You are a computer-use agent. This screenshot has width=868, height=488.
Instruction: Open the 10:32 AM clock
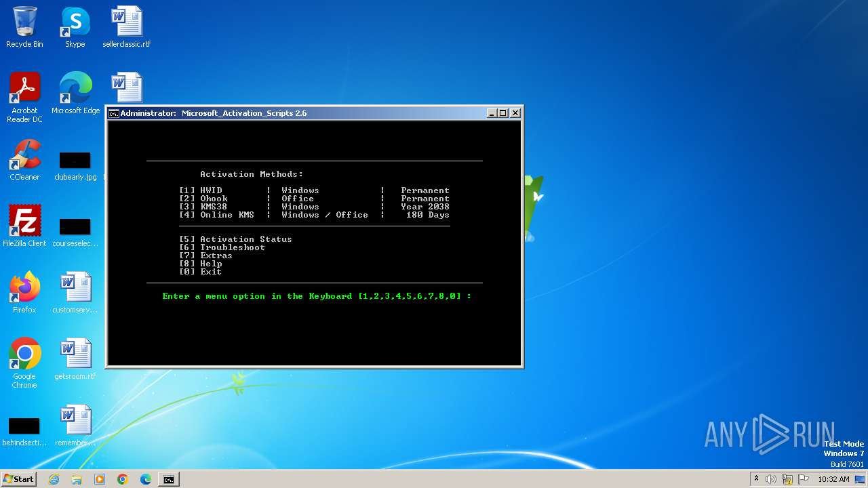pos(833,479)
